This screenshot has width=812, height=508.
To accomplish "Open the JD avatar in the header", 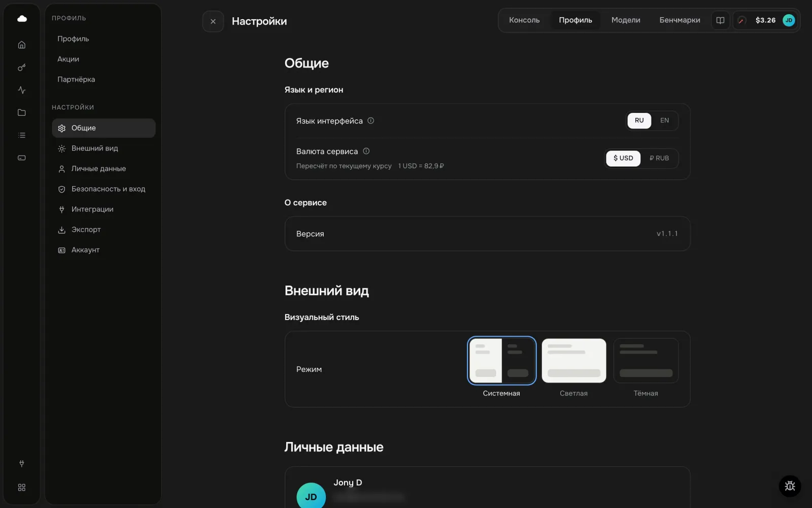I will click(x=789, y=20).
